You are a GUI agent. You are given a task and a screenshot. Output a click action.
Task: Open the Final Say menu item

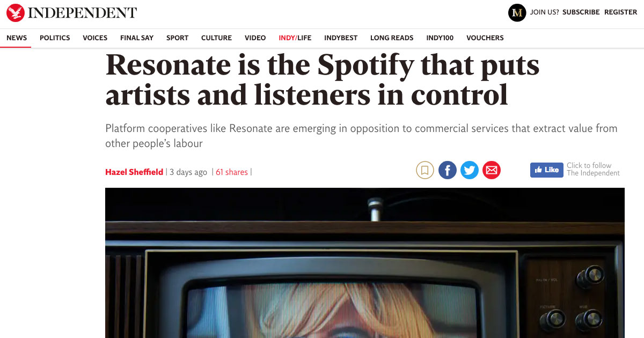pyautogui.click(x=137, y=38)
